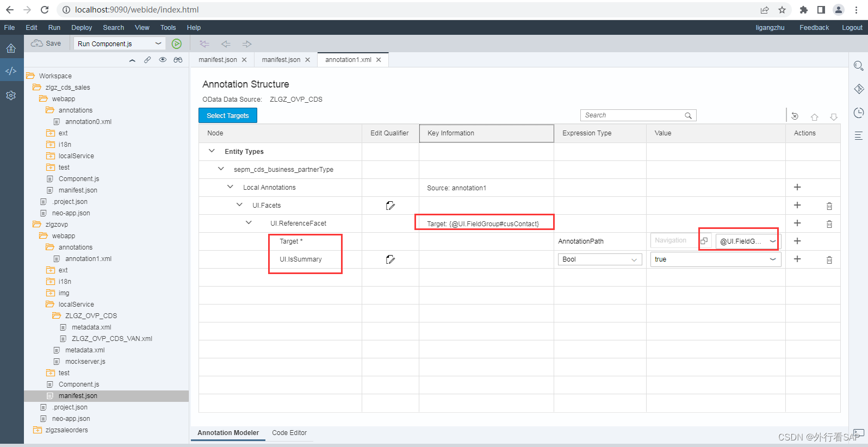Screen dimensions: 868x447
Task: Open the Tools menu
Action: (x=168, y=28)
